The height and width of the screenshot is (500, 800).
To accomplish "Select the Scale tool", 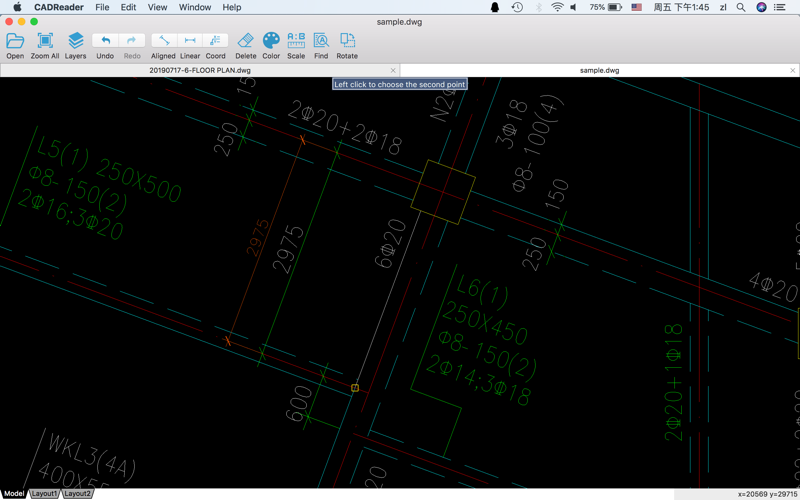I will point(296,45).
